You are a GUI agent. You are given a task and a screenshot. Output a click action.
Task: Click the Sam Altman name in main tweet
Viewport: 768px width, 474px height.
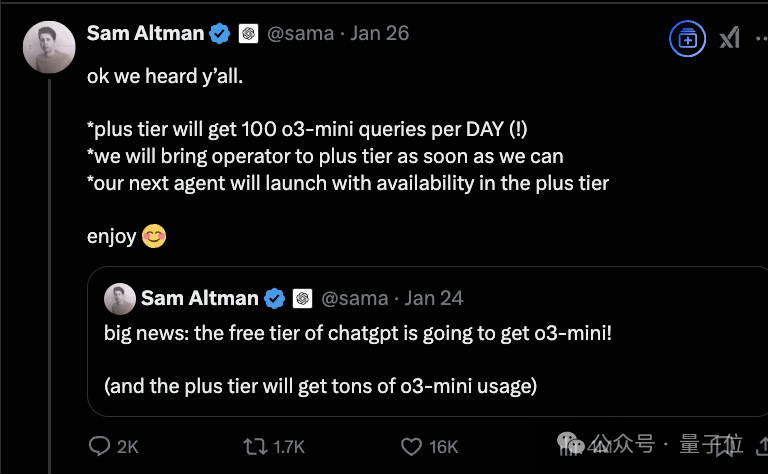(144, 34)
